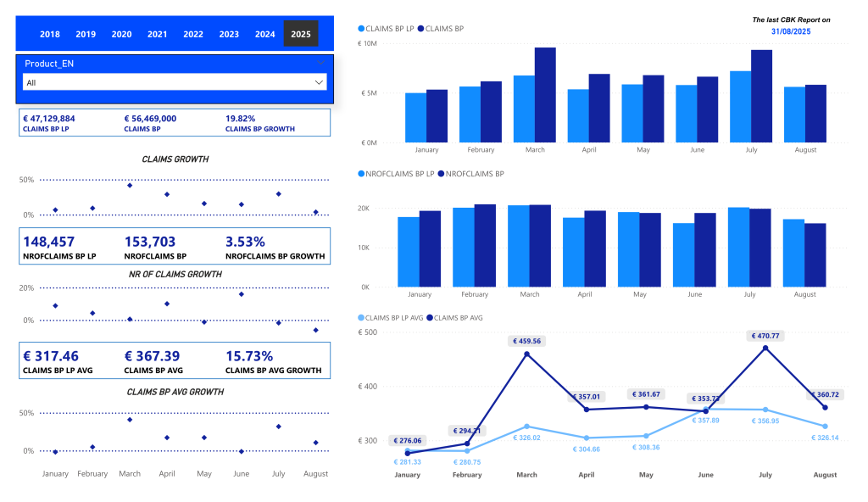The height and width of the screenshot is (502, 868).
Task: Select the 19.82% CLAIMS BP GROWTH card value
Action: [x=240, y=119]
